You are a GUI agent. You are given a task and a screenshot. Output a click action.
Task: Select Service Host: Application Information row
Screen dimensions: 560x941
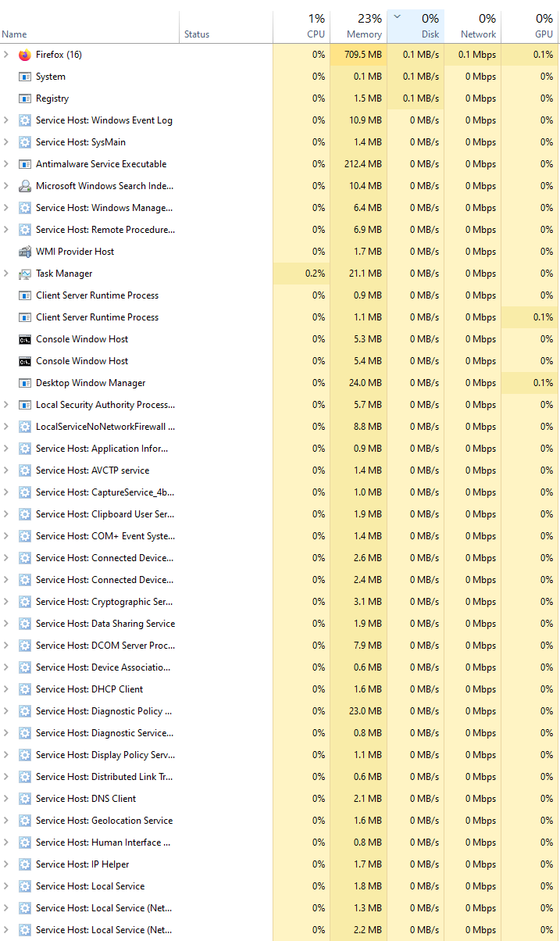click(280, 449)
